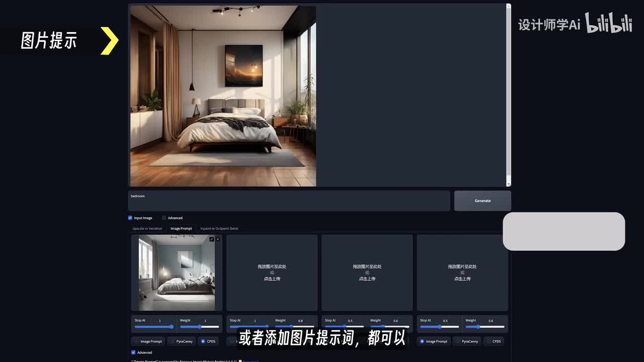Click the Weight slider of the first image slot

pyautogui.click(x=200, y=327)
